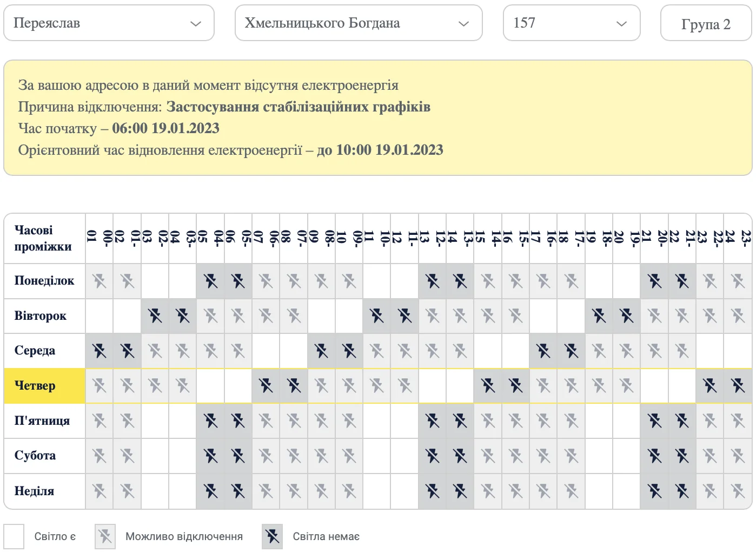Screen dimensions: 756x552
Task: Select the dark outage icon for Вівторок at 03-04
Action: point(182,316)
